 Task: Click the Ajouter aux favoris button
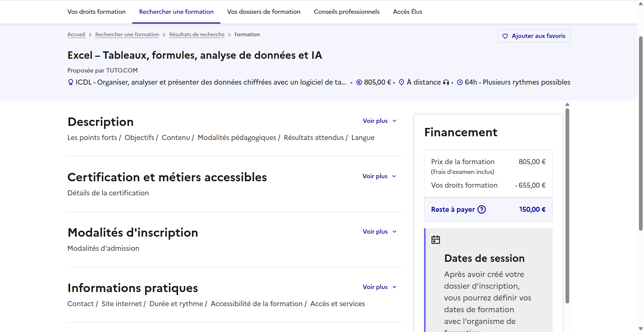534,36
